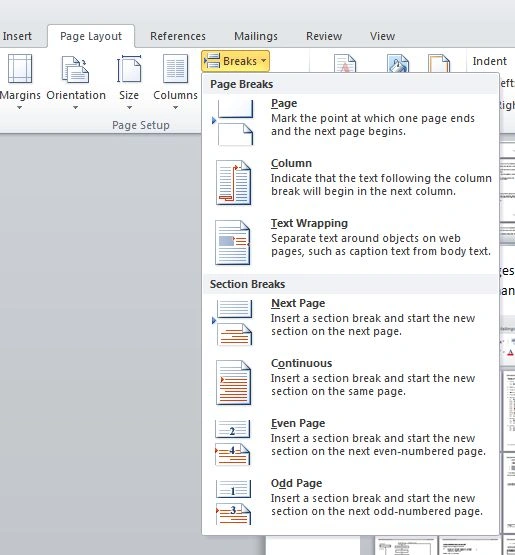Image resolution: width=515 pixels, height=555 pixels.
Task: Select the Even Page section break icon
Action: click(x=233, y=442)
